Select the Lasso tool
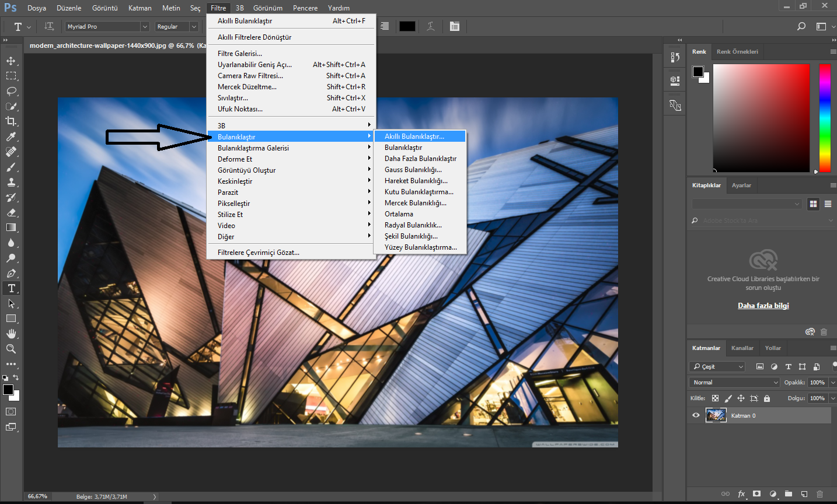This screenshot has height=504, width=837. pyautogui.click(x=11, y=91)
